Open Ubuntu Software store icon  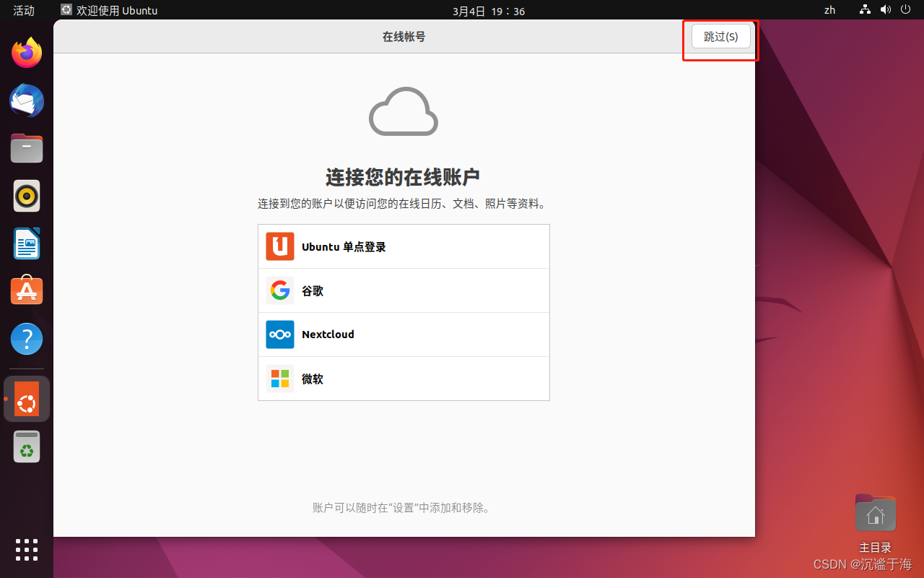click(27, 291)
